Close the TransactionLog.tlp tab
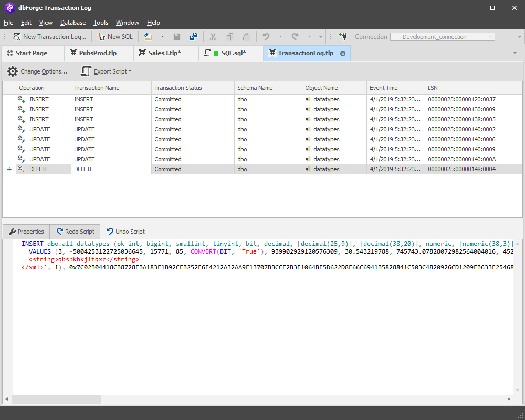Viewport: 525px width, 420px height. tap(343, 54)
